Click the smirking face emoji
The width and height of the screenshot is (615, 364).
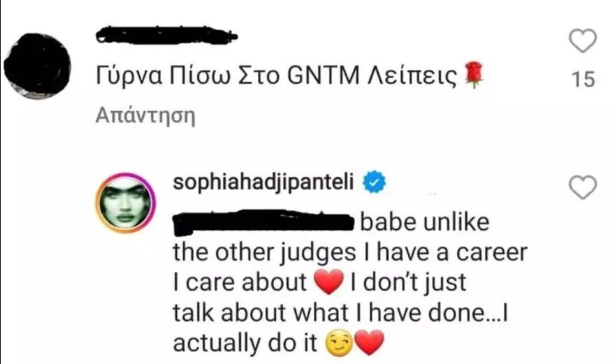[x=339, y=342]
